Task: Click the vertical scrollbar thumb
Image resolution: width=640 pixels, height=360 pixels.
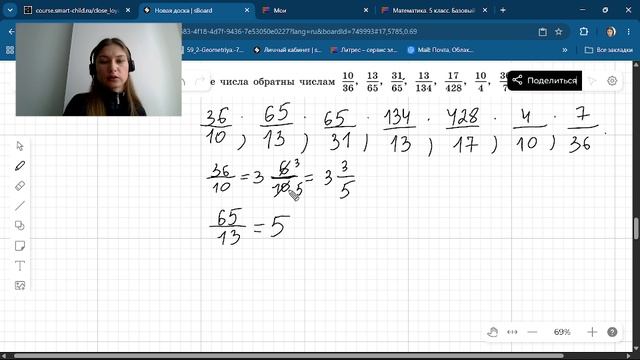Action: pyautogui.click(x=636, y=229)
